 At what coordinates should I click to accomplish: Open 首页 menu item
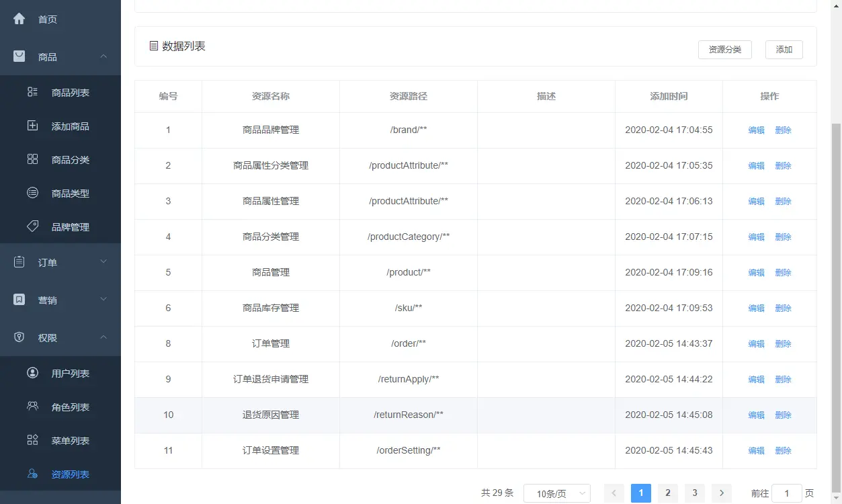pyautogui.click(x=60, y=19)
